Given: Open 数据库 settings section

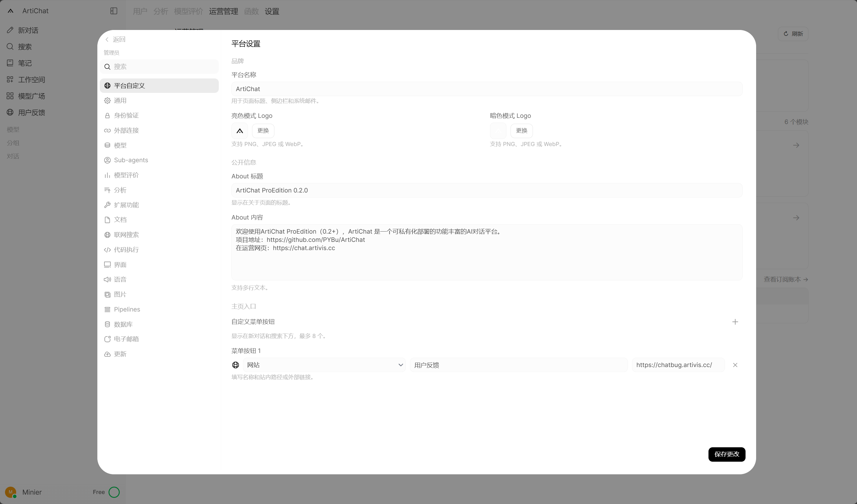Looking at the screenshot, I should click(159, 324).
